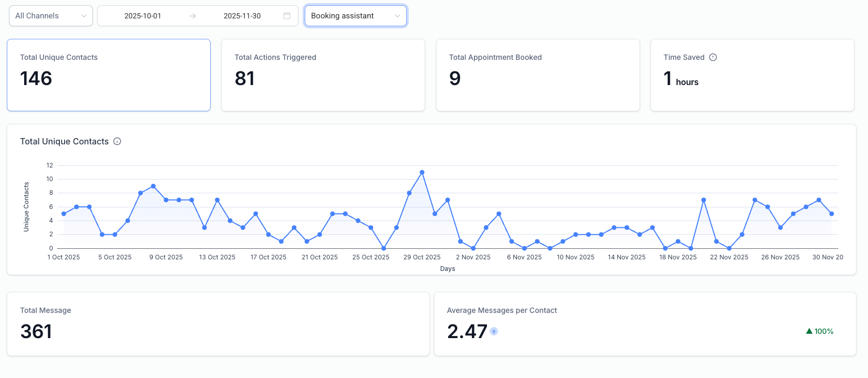Screen dimensions: 868x378
Task: Click the lightbulb insight icon beside 2.47
Action: 494,331
